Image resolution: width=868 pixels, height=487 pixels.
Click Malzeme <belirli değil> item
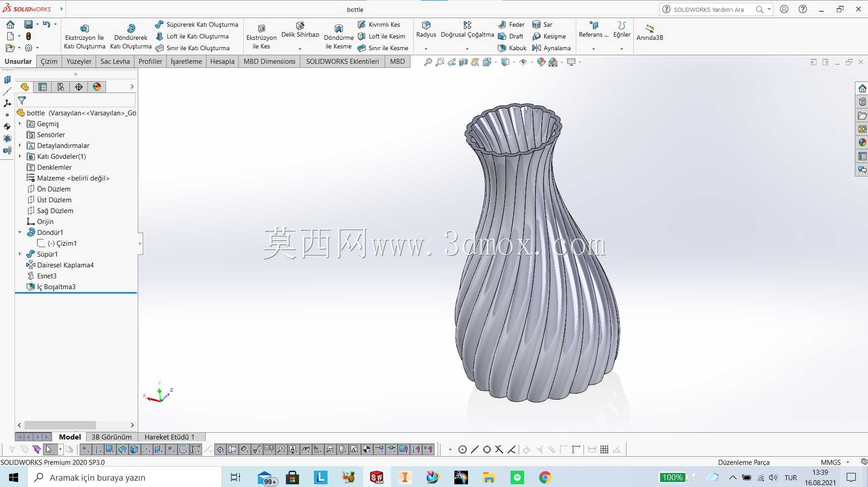click(x=68, y=178)
